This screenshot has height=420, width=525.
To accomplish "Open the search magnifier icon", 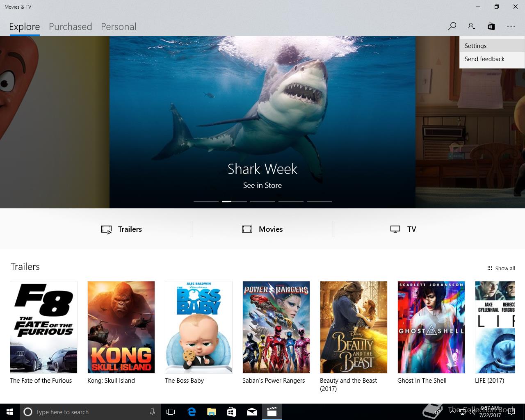I will [x=452, y=26].
